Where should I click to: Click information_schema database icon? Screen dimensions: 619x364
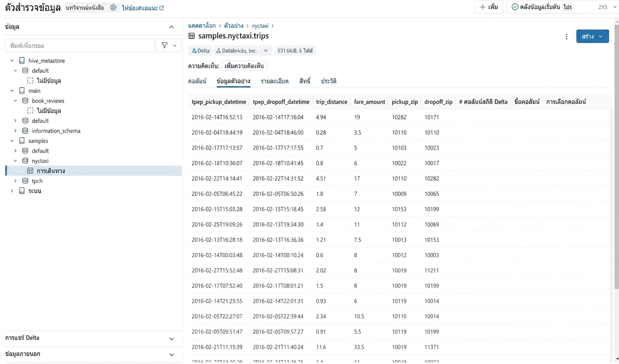[x=25, y=131]
